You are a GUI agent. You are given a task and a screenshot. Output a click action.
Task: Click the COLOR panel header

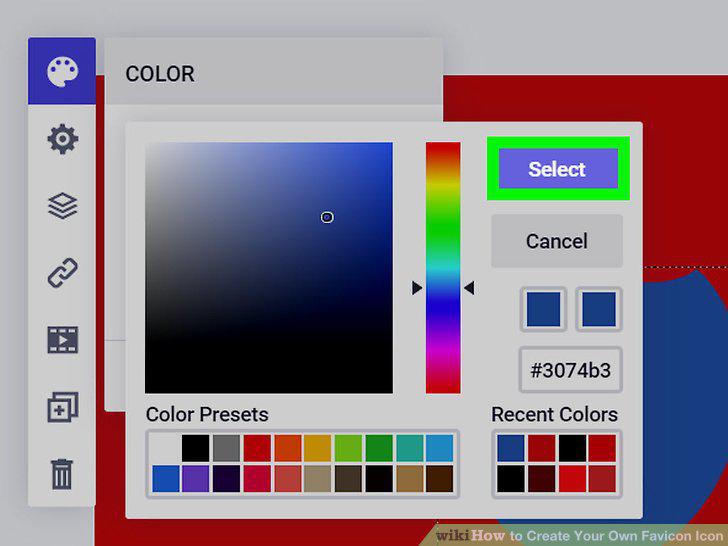tap(273, 72)
